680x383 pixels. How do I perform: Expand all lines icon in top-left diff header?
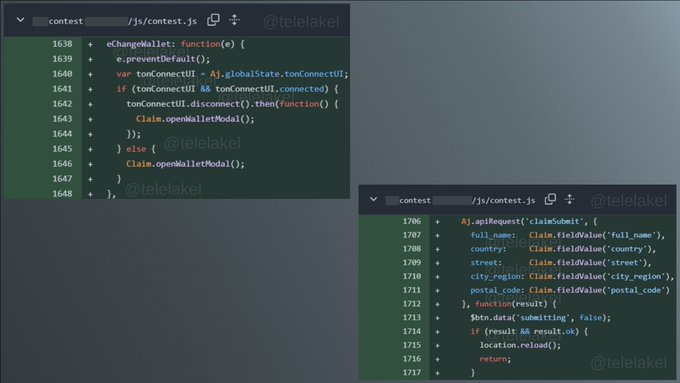tap(234, 20)
